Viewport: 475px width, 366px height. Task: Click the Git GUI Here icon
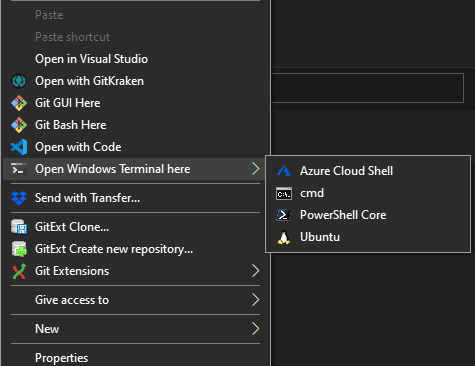tap(19, 103)
